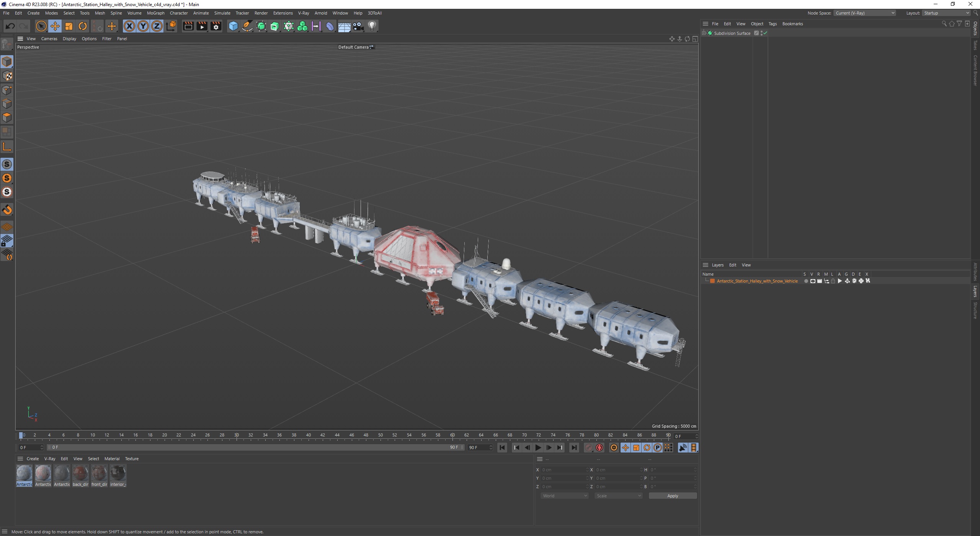
Task: Switch to Attributes side tab
Action: click(x=975, y=272)
